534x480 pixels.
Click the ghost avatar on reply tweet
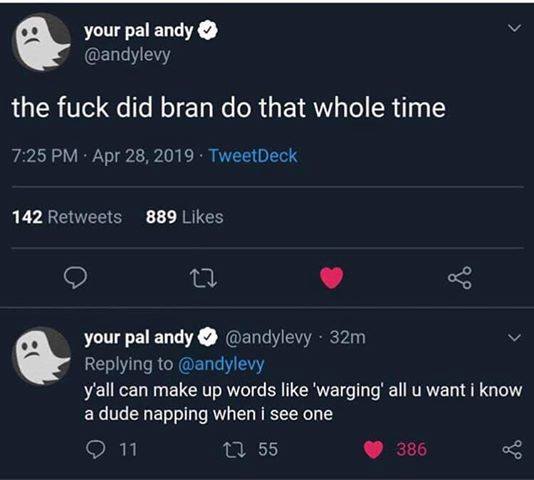click(x=41, y=356)
